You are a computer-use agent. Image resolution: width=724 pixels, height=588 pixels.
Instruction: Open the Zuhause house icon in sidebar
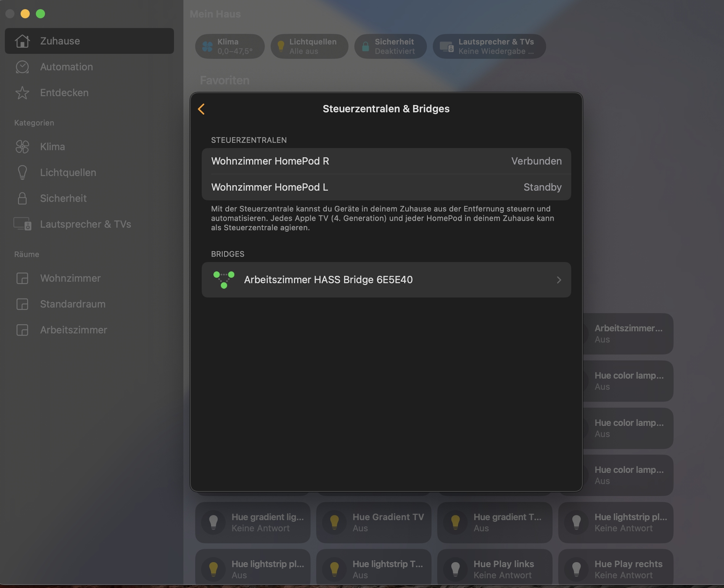coord(22,41)
